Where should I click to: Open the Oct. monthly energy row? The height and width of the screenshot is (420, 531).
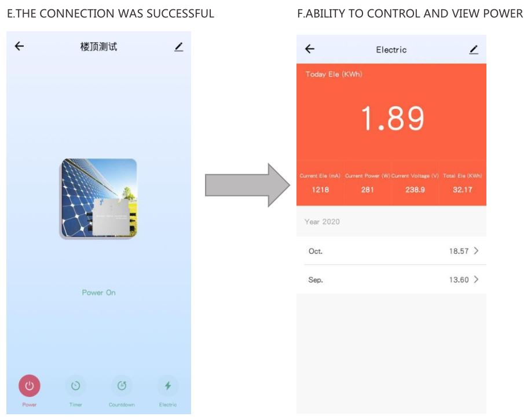tap(391, 251)
